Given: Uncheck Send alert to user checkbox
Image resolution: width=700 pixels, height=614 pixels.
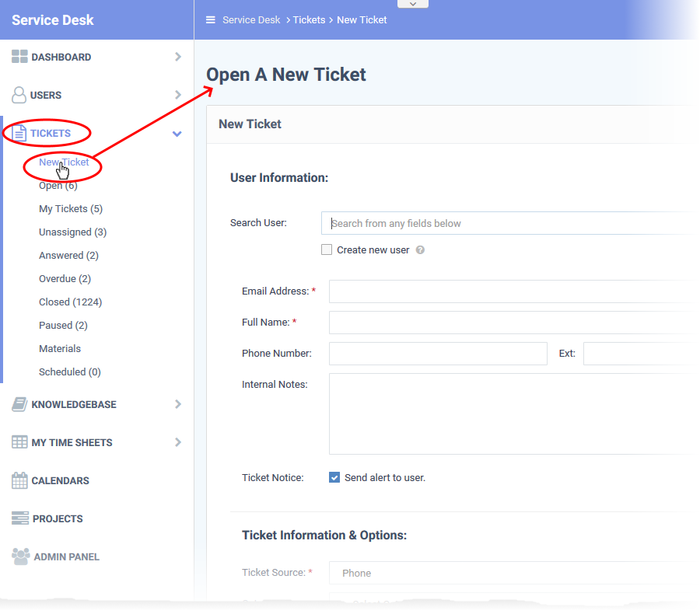Looking at the screenshot, I should (x=334, y=477).
